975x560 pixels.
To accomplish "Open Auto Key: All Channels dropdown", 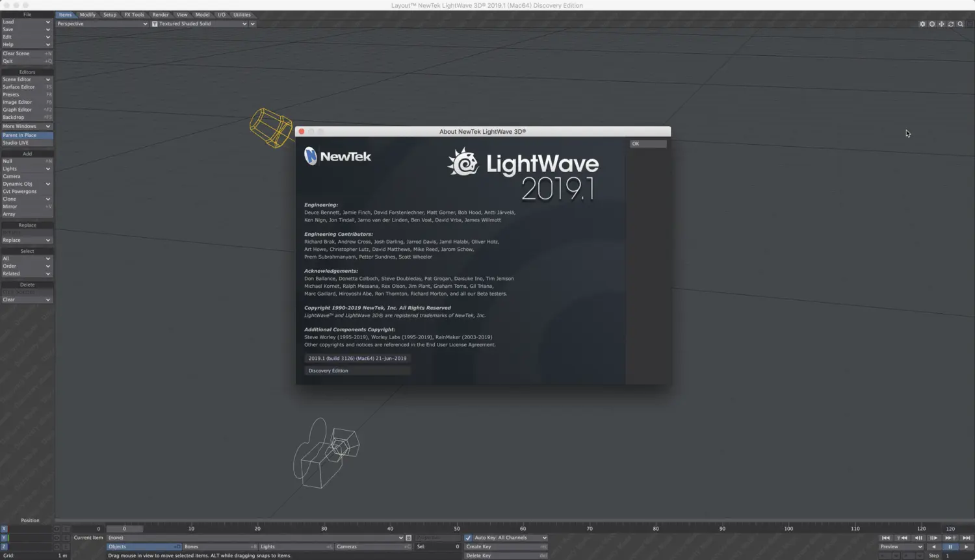I will click(x=510, y=538).
